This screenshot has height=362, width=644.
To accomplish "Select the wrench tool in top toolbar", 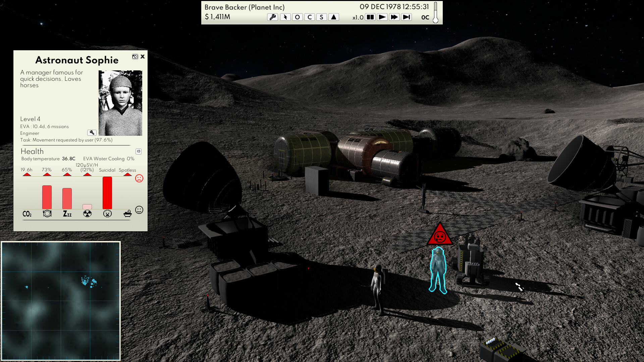I will [272, 17].
